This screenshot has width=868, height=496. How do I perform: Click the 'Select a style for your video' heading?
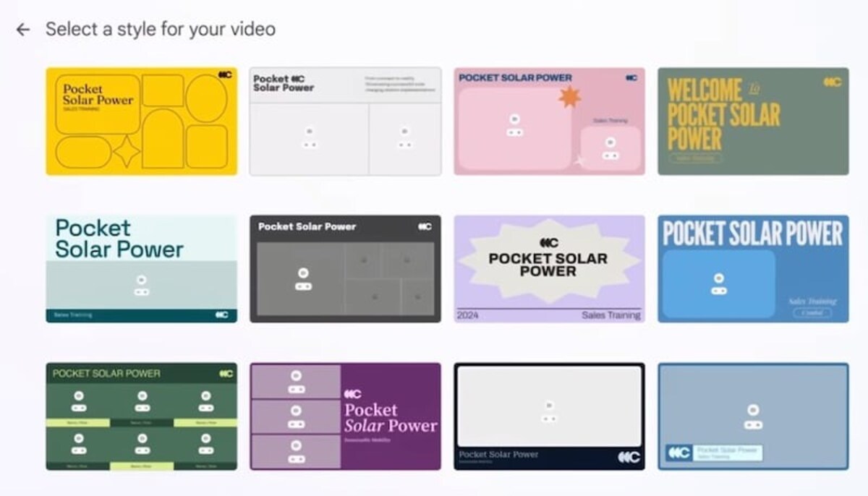pos(161,30)
